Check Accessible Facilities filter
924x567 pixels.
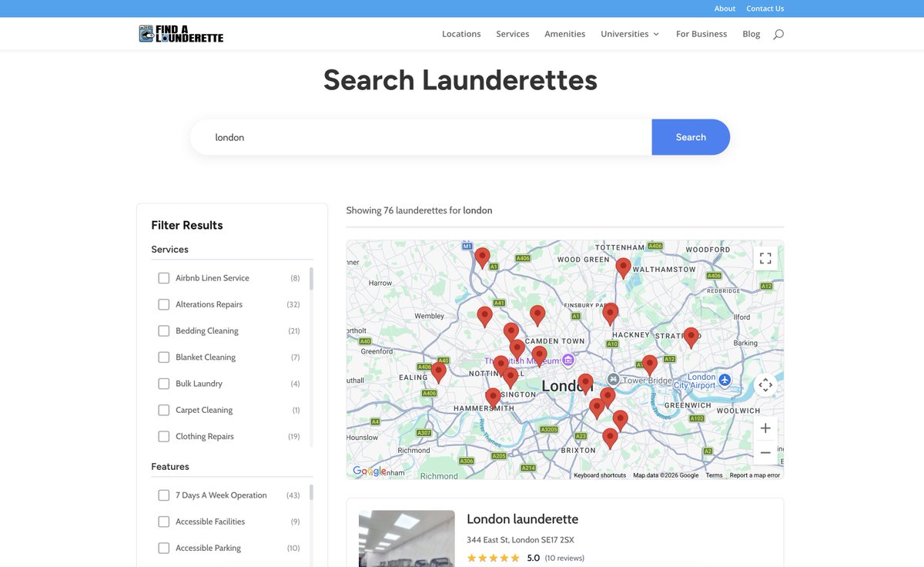click(163, 522)
